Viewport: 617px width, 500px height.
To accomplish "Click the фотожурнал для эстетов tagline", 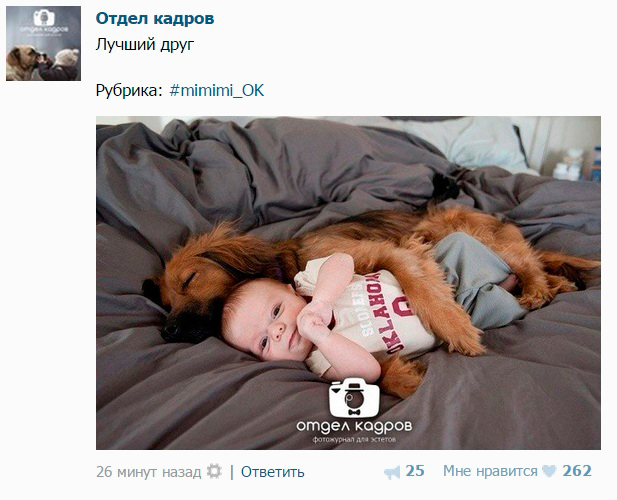I will pyautogui.click(x=354, y=439).
